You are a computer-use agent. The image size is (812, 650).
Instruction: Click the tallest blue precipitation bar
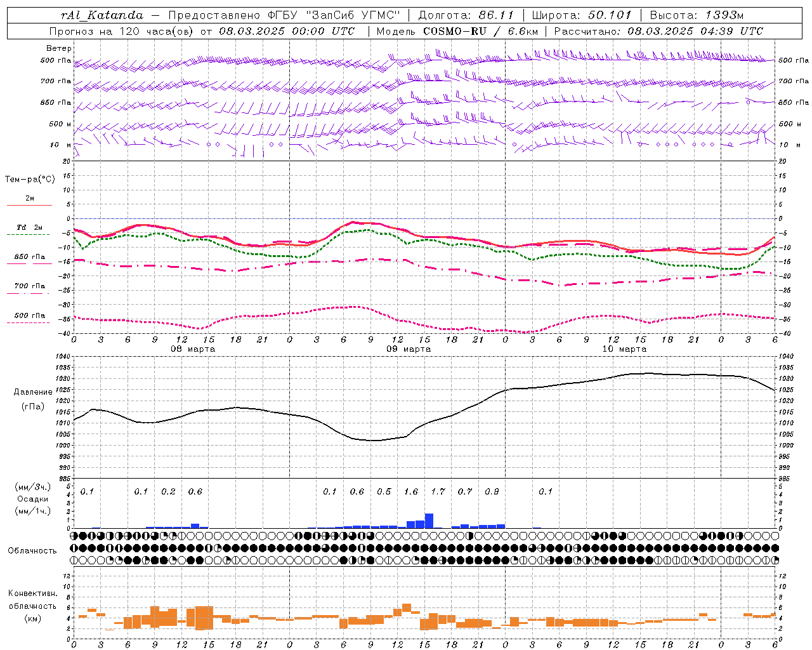point(429,521)
